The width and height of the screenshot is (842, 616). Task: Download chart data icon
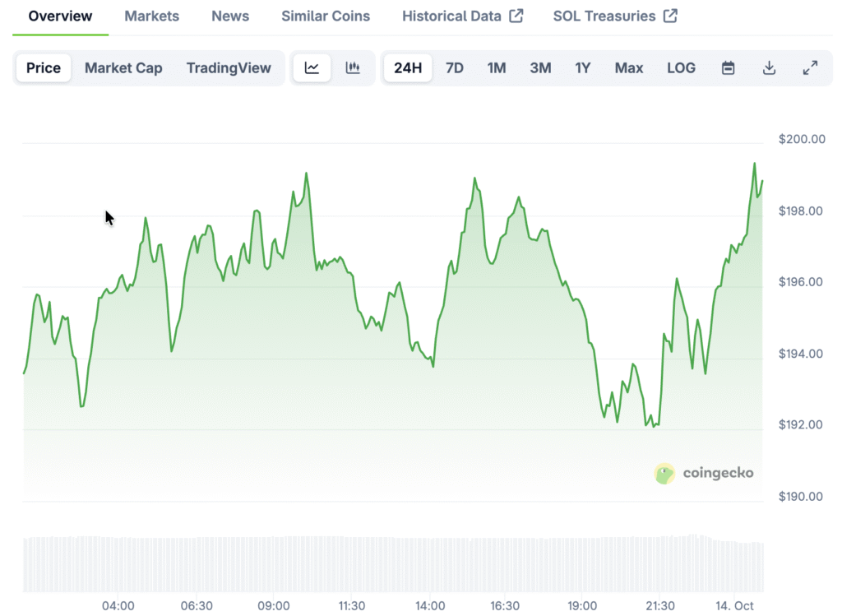(769, 68)
